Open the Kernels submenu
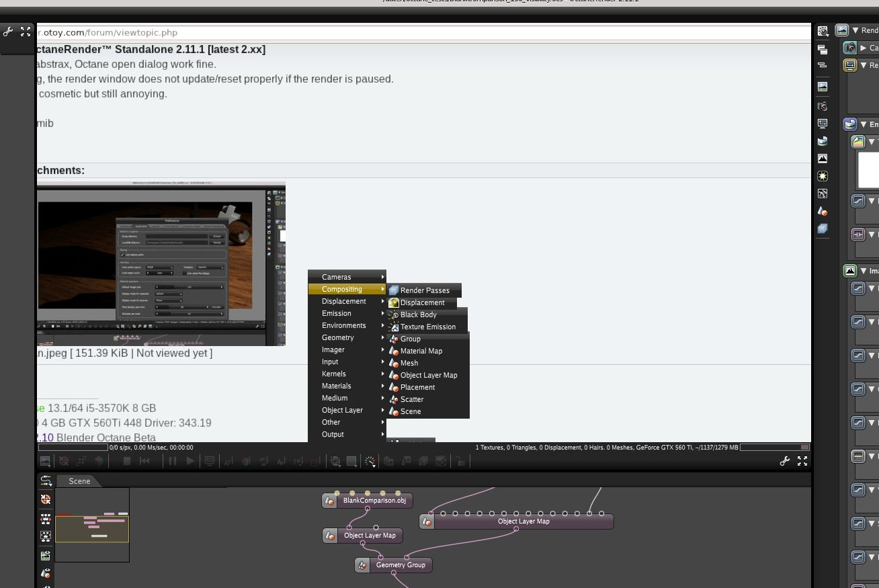Screen dimensions: 879x588 pos(347,374)
